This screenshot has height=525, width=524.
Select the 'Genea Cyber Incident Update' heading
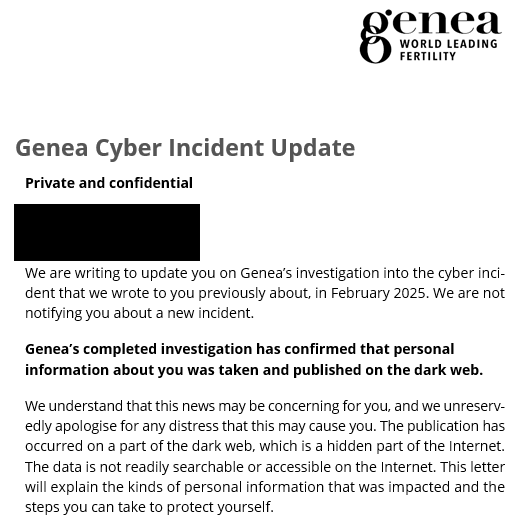[185, 148]
